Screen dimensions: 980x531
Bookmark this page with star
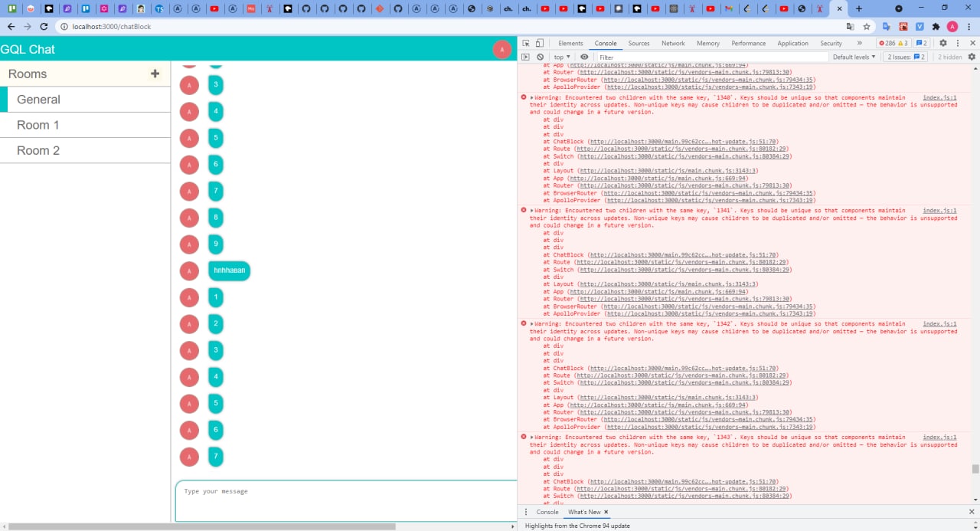pos(867,26)
